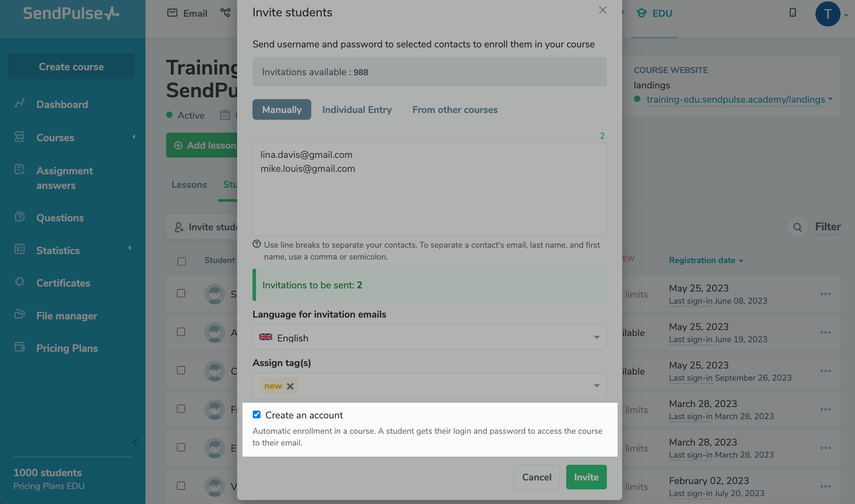Switch to From other courses tab
855x504 pixels.
[x=455, y=110]
